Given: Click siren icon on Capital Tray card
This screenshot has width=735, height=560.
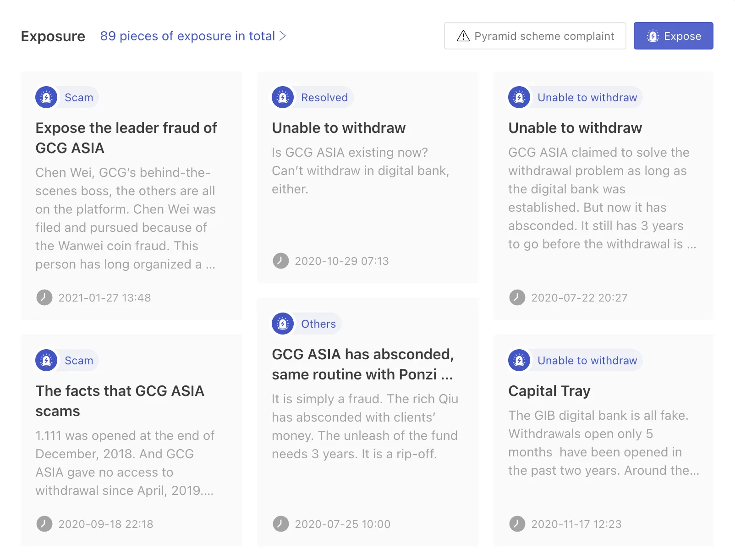Looking at the screenshot, I should coord(519,360).
